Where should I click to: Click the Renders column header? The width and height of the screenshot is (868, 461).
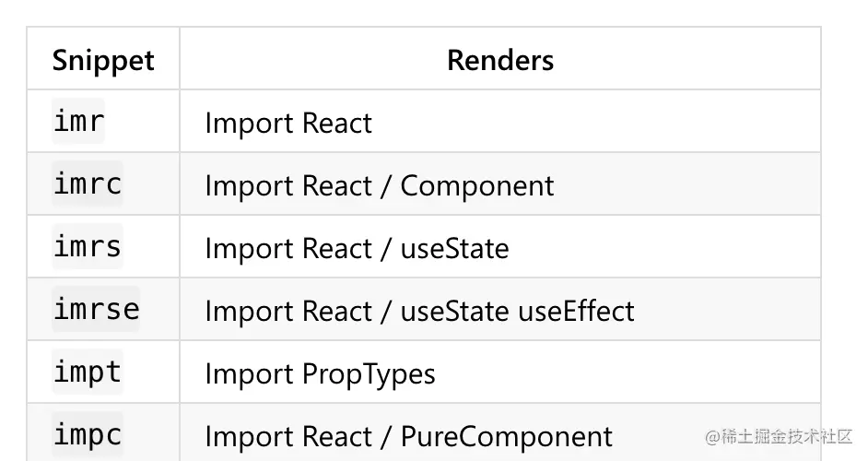[x=500, y=61]
